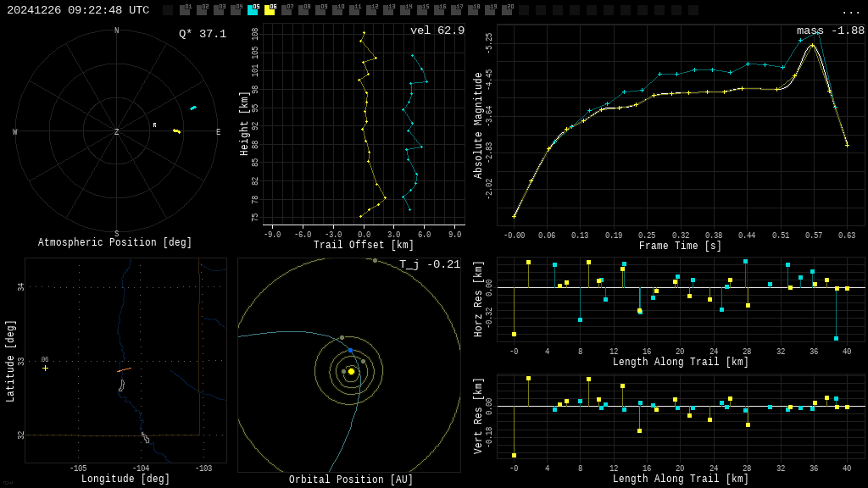Click the mass -1.88 readout
868x488 pixels.
(x=830, y=30)
